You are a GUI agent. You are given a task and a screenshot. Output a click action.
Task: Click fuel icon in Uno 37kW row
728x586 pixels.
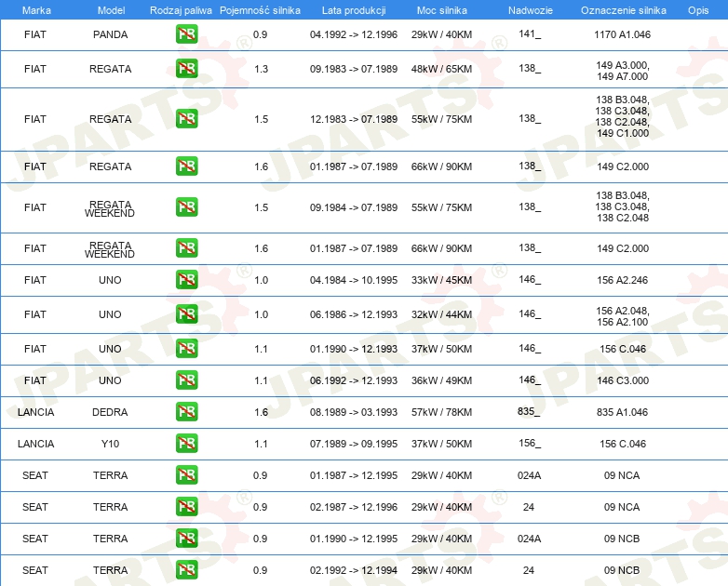(186, 349)
